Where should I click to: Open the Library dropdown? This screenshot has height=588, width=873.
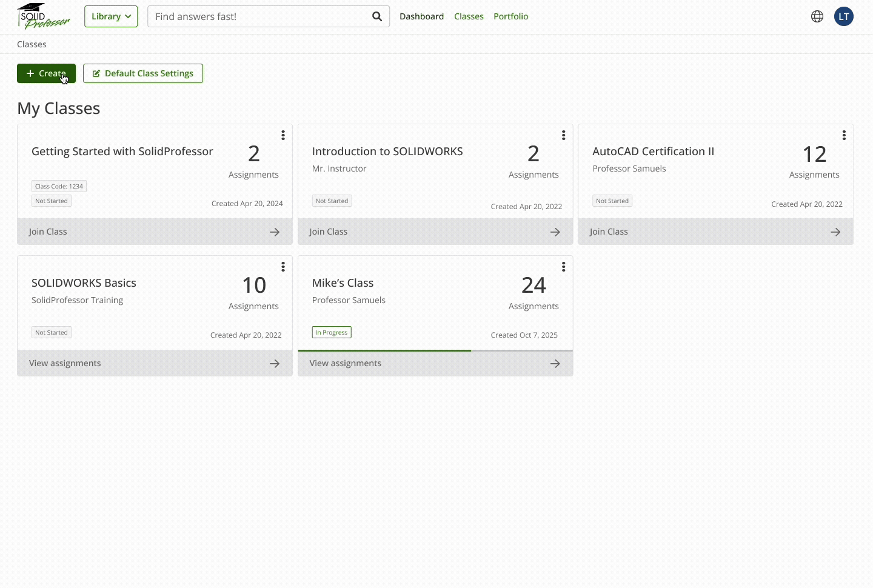[x=111, y=16]
